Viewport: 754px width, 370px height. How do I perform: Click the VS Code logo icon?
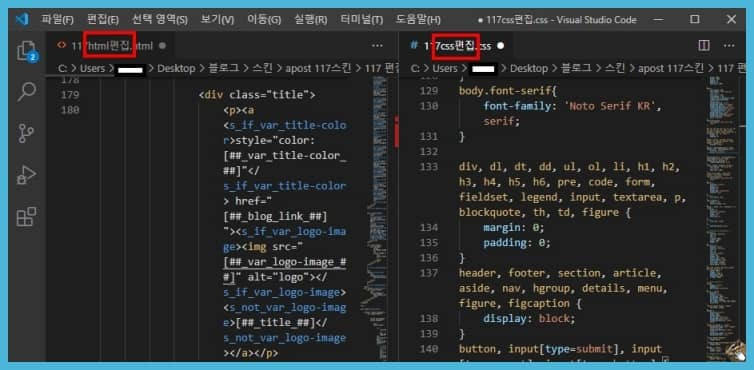pyautogui.click(x=22, y=20)
